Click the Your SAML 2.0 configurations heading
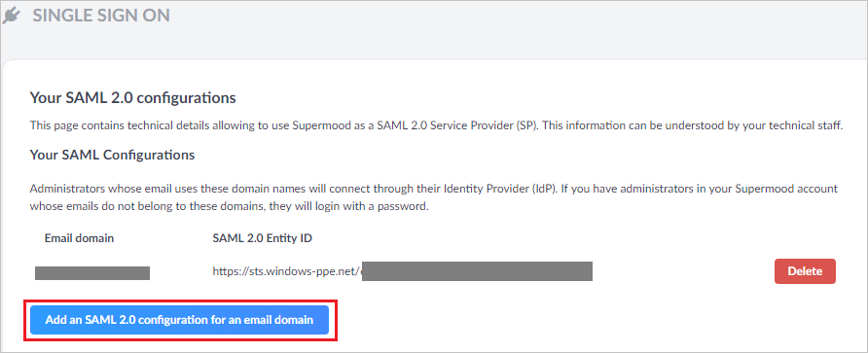Image resolution: width=868 pixels, height=353 pixels. (x=133, y=98)
